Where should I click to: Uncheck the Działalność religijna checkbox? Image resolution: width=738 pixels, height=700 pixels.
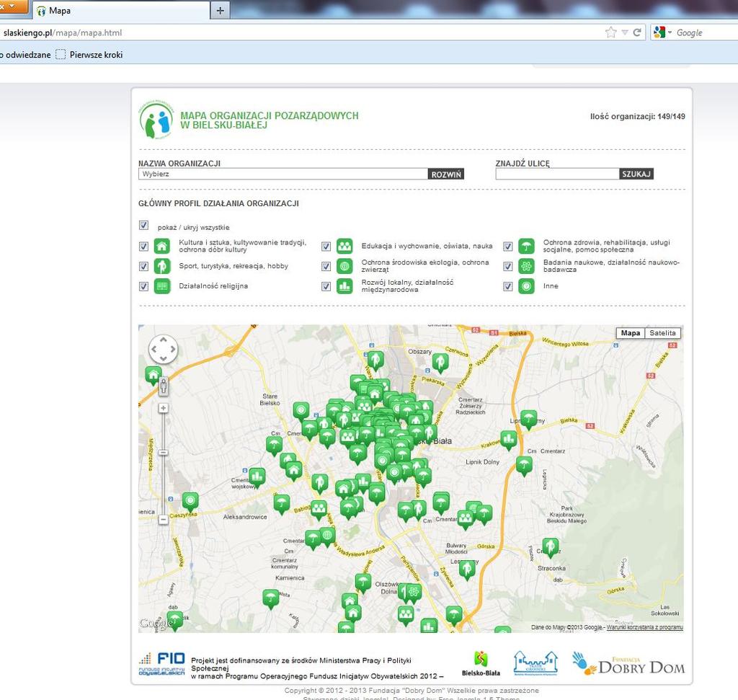point(143,286)
